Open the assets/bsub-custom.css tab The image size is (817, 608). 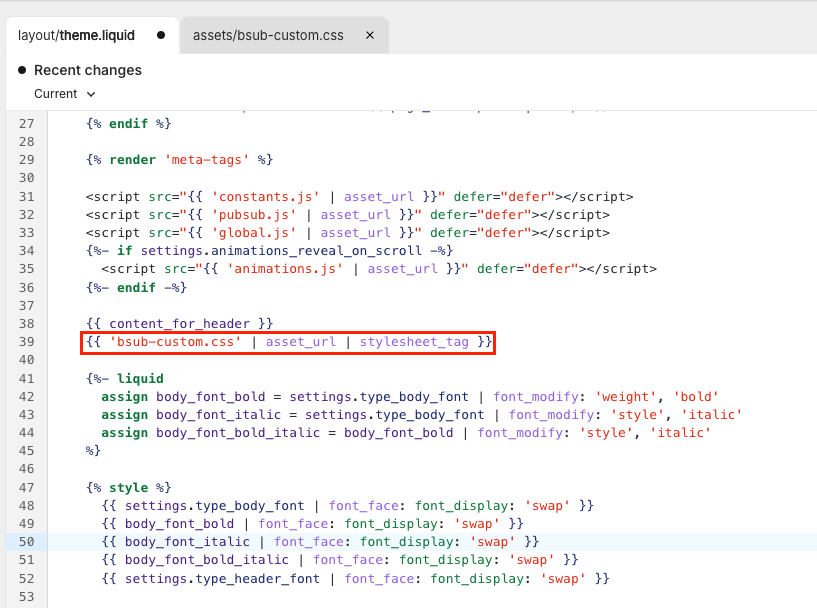(268, 35)
